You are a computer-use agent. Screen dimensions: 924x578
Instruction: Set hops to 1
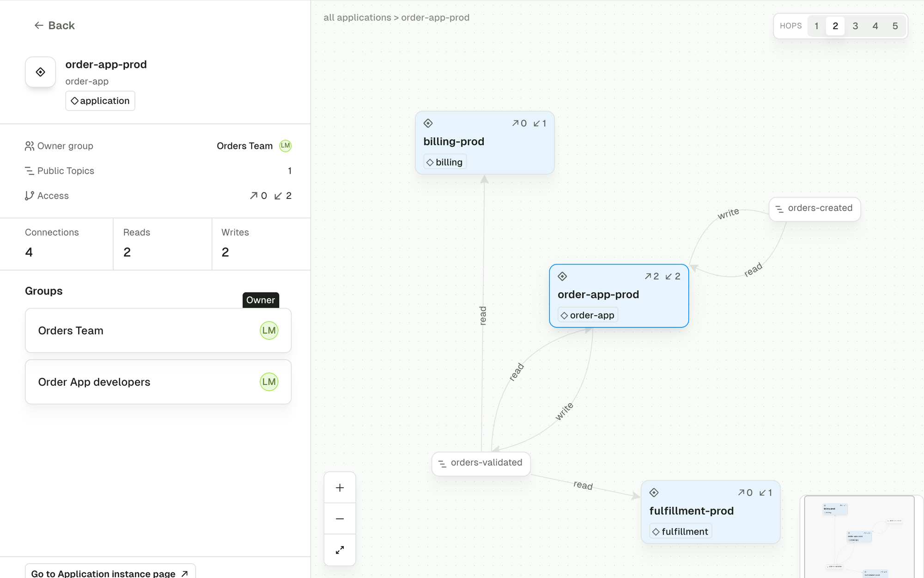[x=816, y=26]
